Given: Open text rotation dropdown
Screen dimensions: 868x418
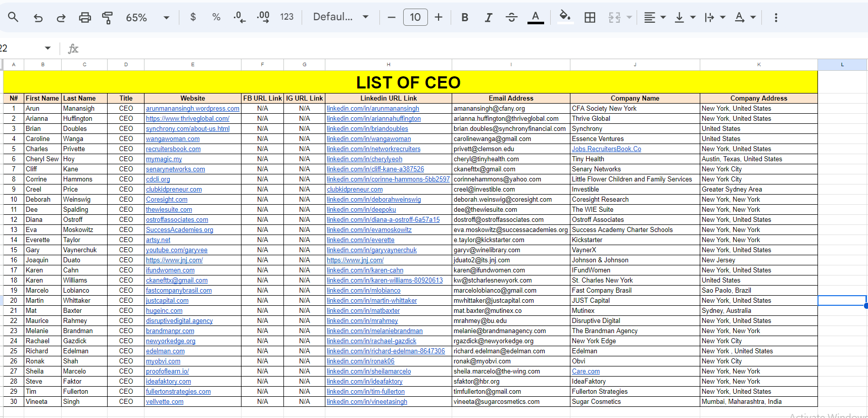Looking at the screenshot, I should (x=745, y=17).
